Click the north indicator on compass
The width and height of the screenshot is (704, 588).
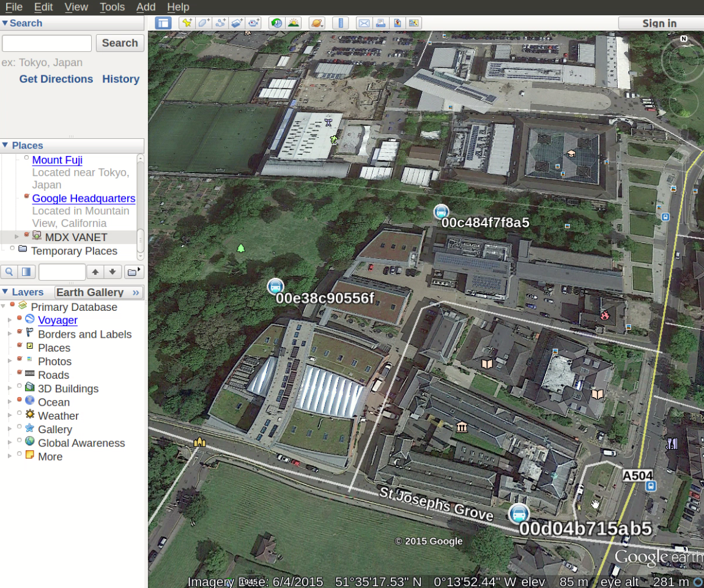(x=684, y=39)
